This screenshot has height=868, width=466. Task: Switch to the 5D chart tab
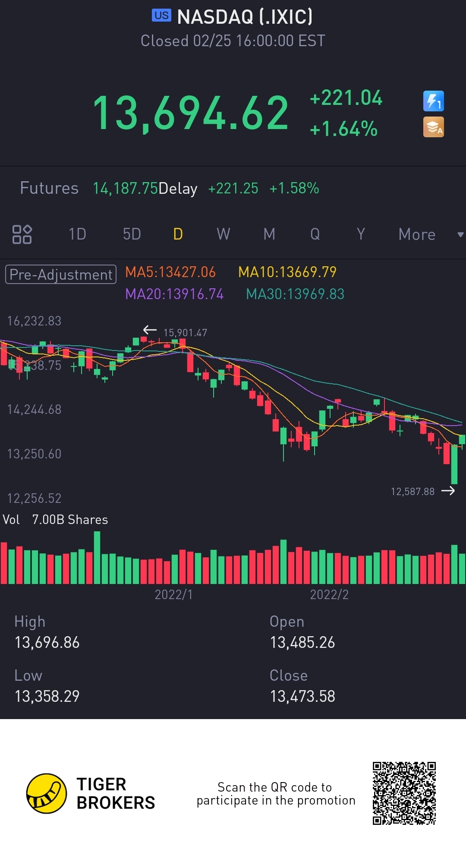coord(132,234)
